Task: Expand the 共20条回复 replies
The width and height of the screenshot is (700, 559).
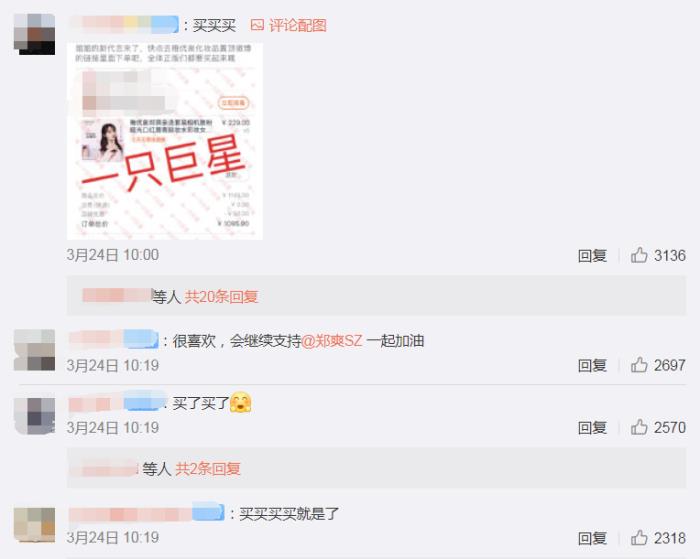Action: 221,296
